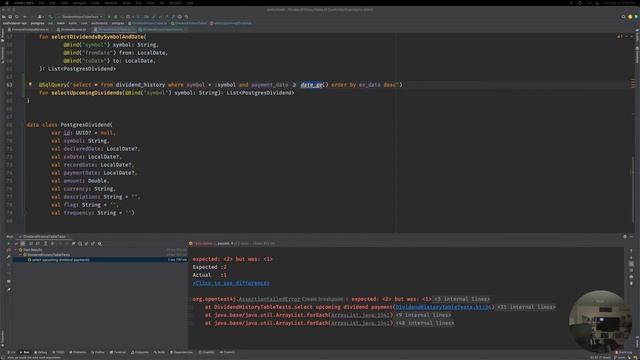This screenshot has height=360, width=640.
Task: Click the Create breakpoint link
Action: pos(323,299)
